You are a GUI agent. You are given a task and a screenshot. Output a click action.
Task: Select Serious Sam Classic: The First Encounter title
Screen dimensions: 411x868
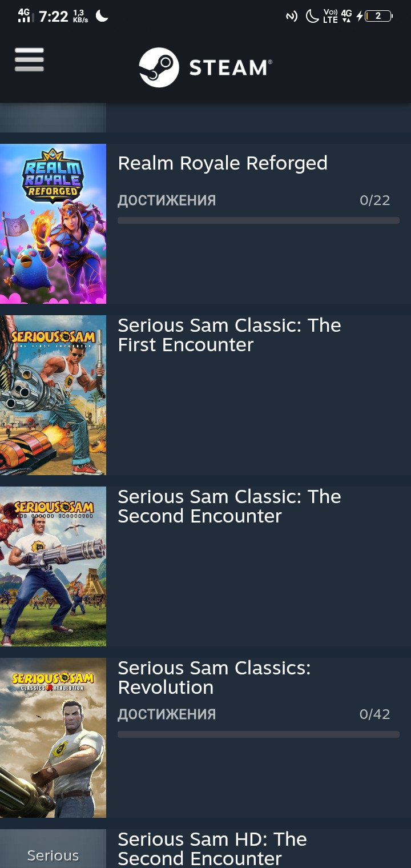coord(229,335)
